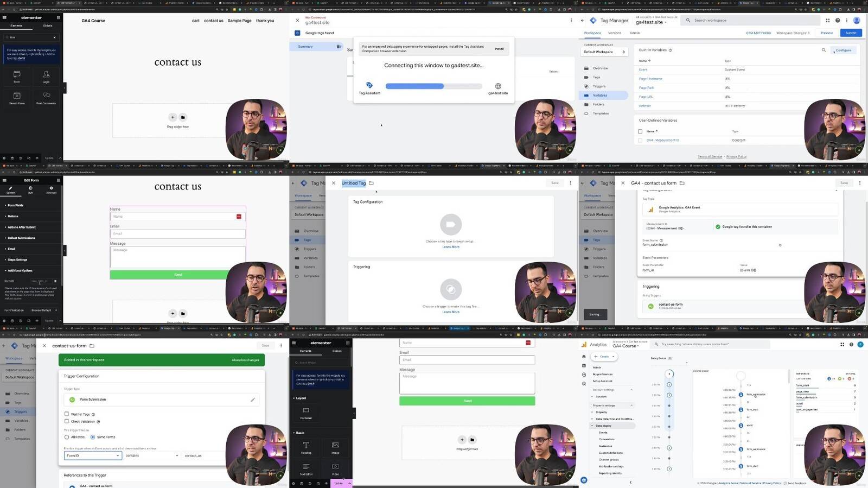Open the Create dropdown in Analytics Admin

point(604,357)
